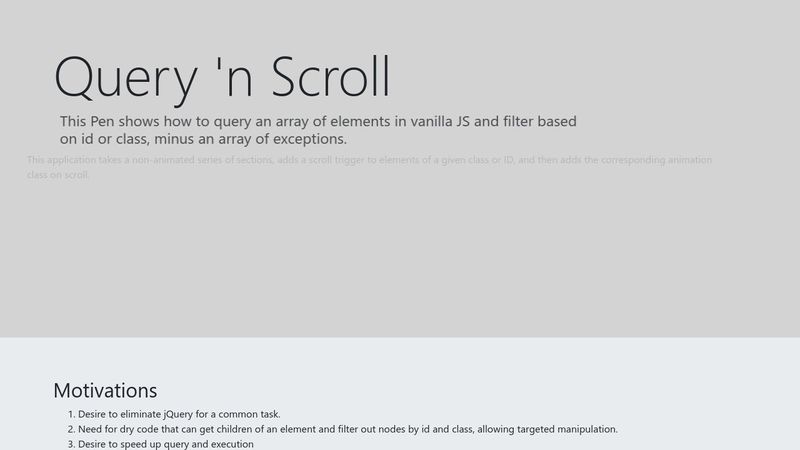
Task: Click the number 2 list marker
Action: coord(71,429)
